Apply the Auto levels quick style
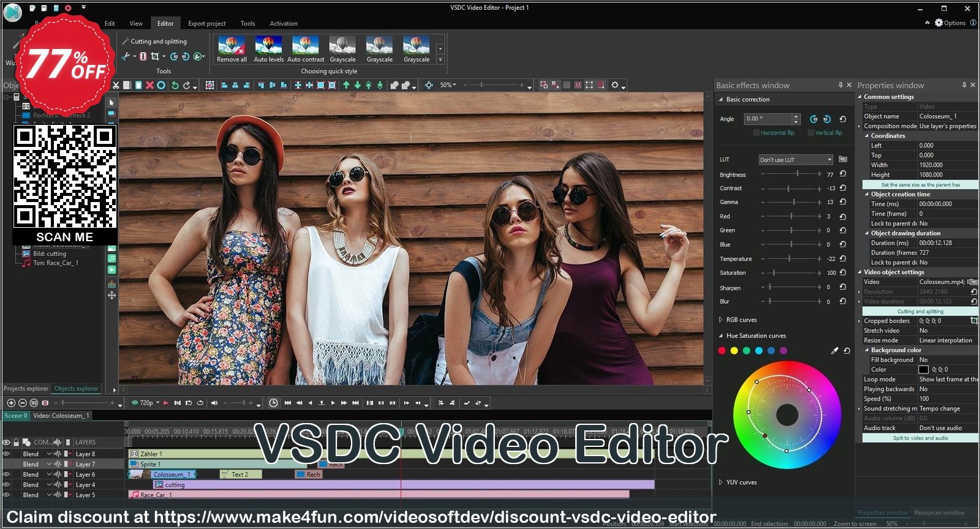Screen dimensions: 980x529 [269, 49]
